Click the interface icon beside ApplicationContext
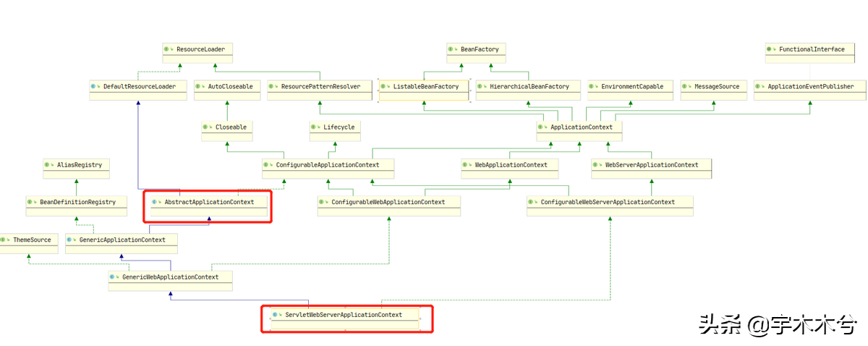The width and height of the screenshot is (868, 346). (x=542, y=127)
